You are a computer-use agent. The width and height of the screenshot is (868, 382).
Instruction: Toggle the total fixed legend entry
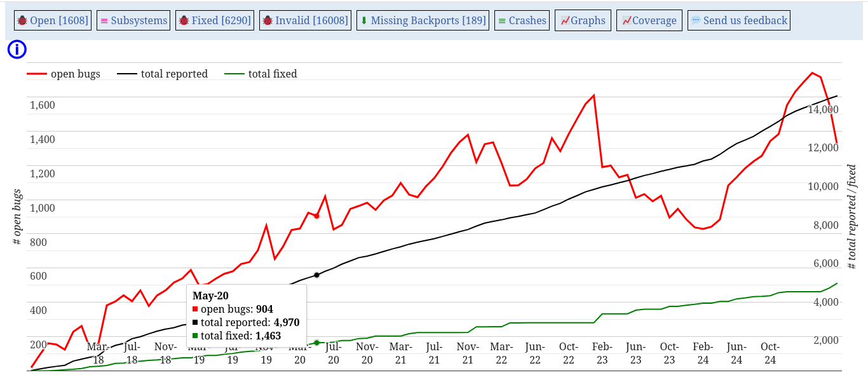click(x=272, y=74)
